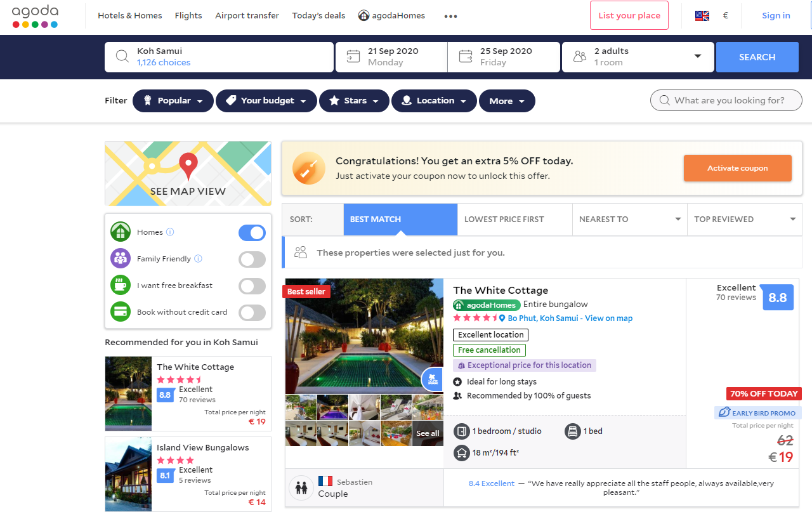Open Today's deals in top navigation
812x512 pixels.
[x=319, y=16]
